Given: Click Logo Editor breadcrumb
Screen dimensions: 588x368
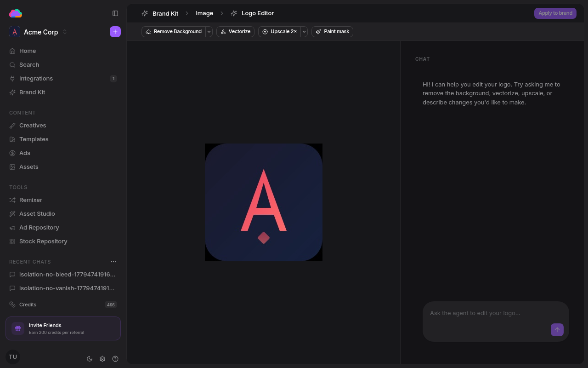Looking at the screenshot, I should [x=252, y=13].
